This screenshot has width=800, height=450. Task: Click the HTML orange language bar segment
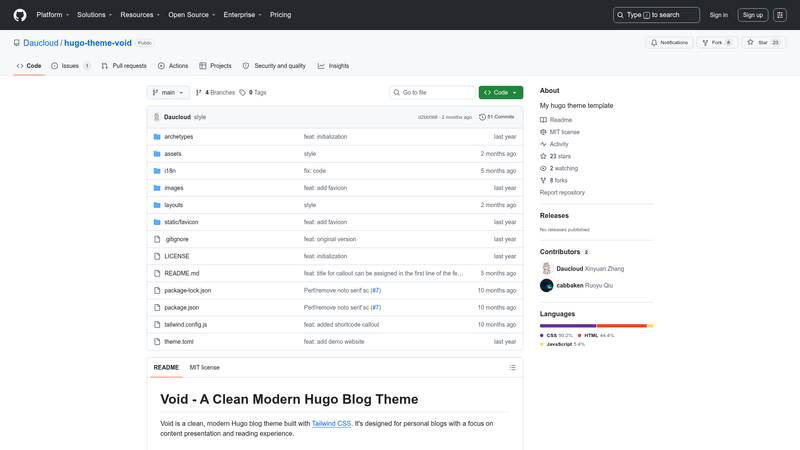[x=622, y=326]
